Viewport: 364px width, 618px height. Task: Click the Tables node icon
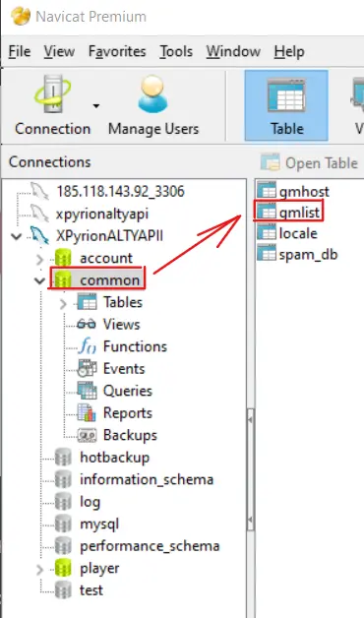coord(87,302)
